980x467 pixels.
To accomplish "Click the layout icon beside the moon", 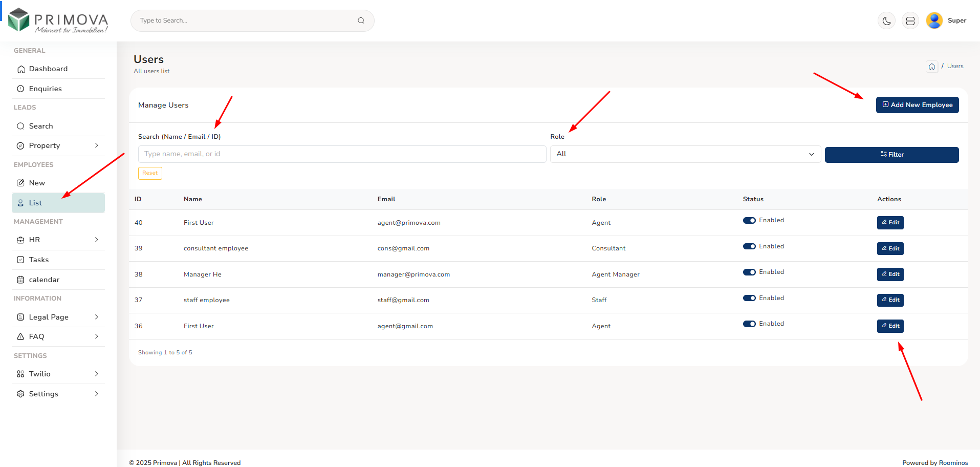I will click(910, 21).
